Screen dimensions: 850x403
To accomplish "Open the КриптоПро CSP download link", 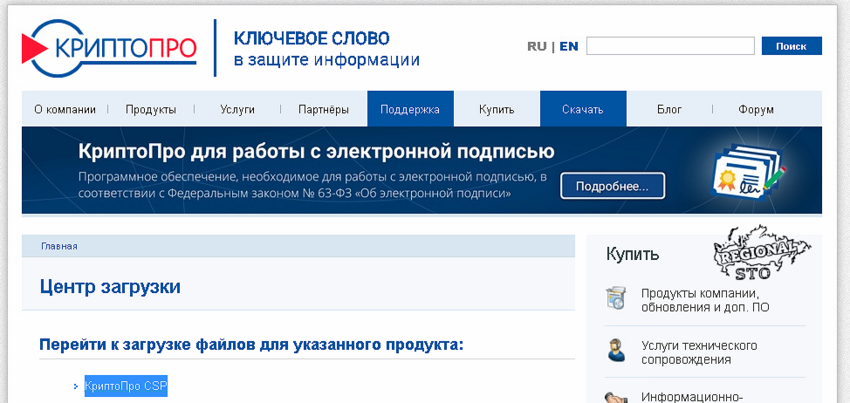I will click(126, 386).
